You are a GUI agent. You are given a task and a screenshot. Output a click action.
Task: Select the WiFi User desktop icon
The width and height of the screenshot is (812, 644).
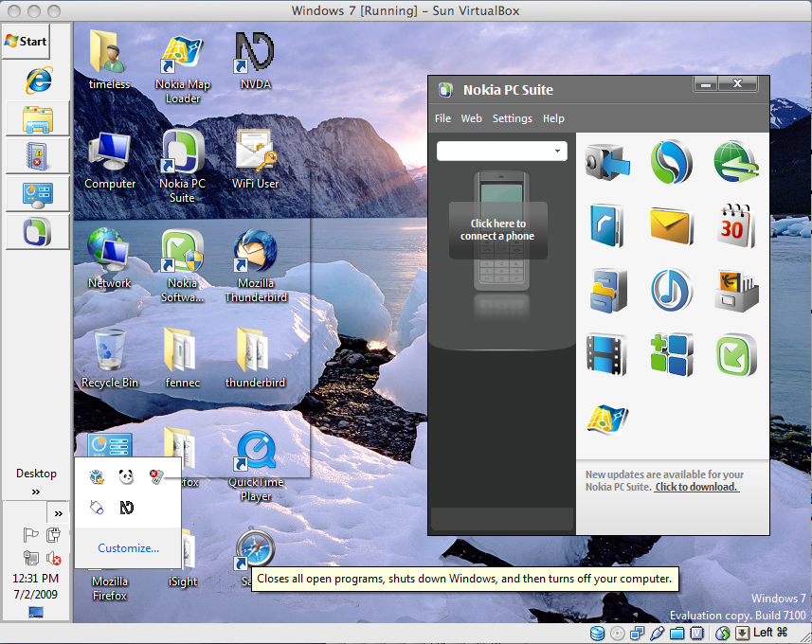(x=255, y=160)
